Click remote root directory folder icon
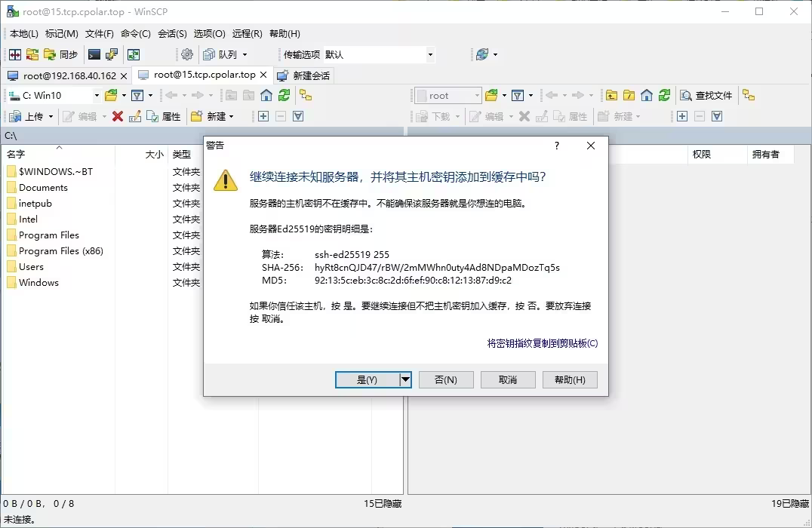 (629, 95)
